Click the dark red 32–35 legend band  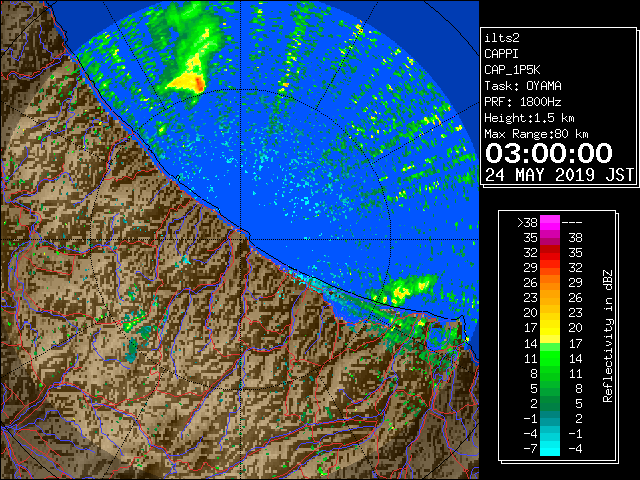pos(550,253)
